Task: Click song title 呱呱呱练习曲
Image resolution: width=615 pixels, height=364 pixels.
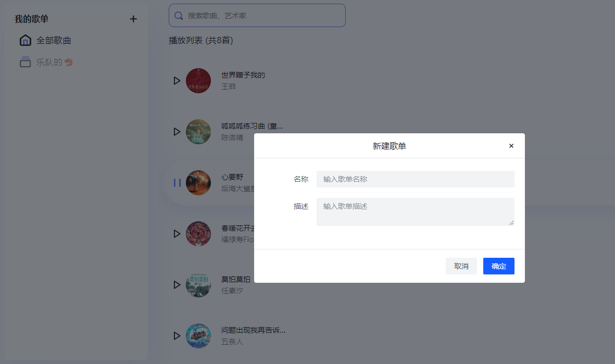Action: (x=252, y=126)
